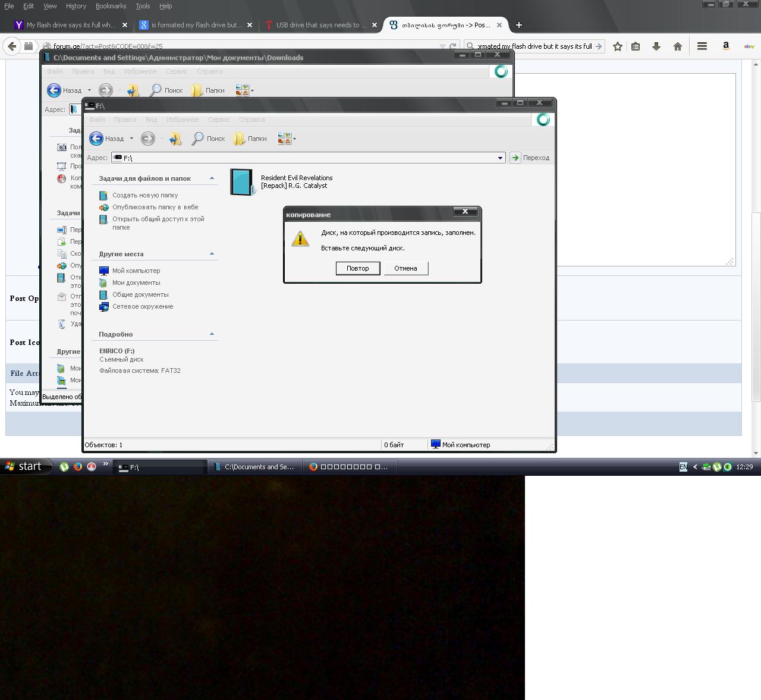Click Поиск in the F:\ window toolbar
Image resolution: width=761 pixels, height=700 pixels.
point(208,139)
